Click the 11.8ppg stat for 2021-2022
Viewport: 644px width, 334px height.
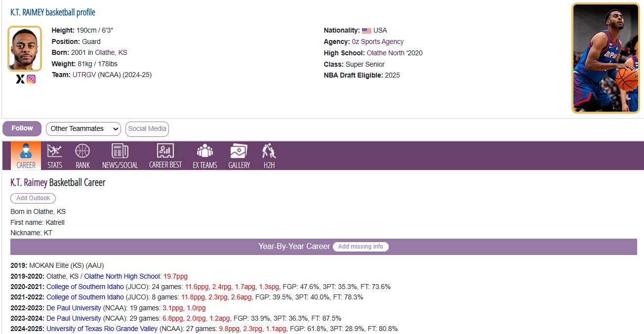click(194, 297)
